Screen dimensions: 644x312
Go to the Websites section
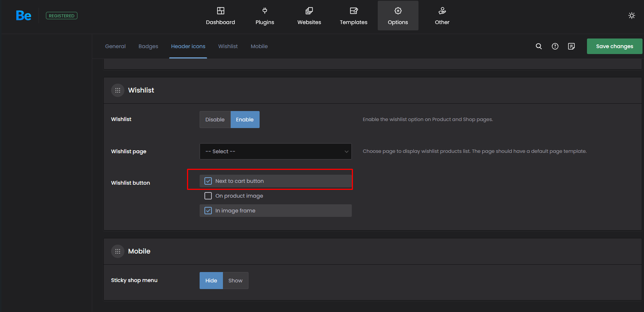click(x=309, y=16)
